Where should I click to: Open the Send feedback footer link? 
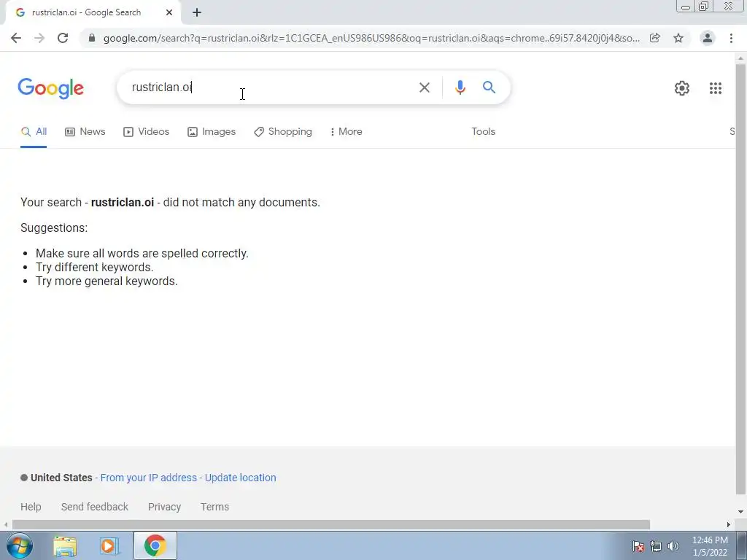point(94,507)
